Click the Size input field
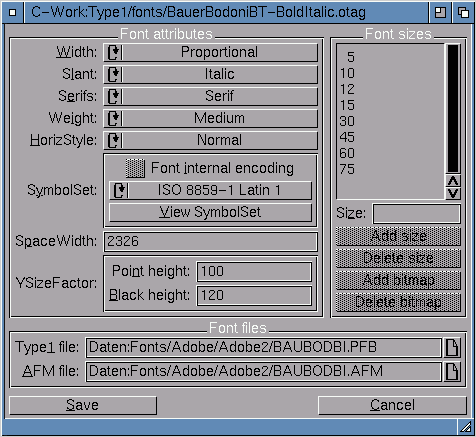 pyautogui.click(x=417, y=214)
